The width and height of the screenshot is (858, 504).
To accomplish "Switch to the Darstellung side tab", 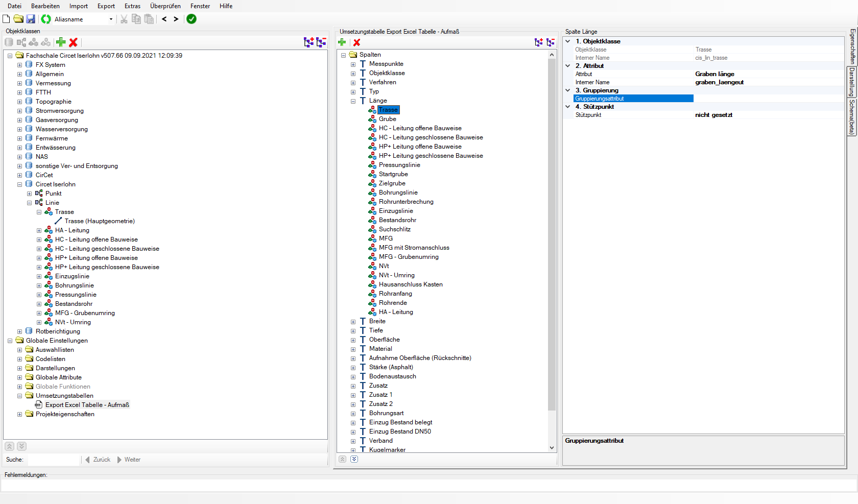I will pyautogui.click(x=852, y=82).
